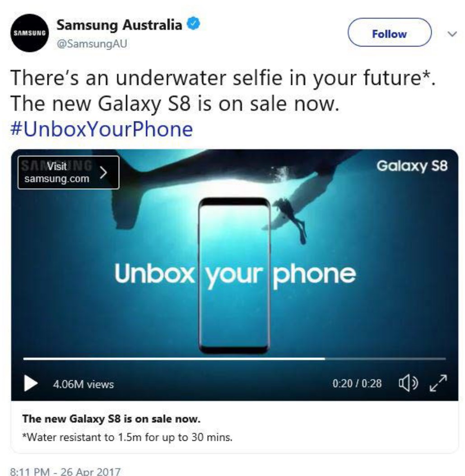The width and height of the screenshot is (465, 476).
Task: Open the Samsung Australia profile name
Action: coord(119,25)
